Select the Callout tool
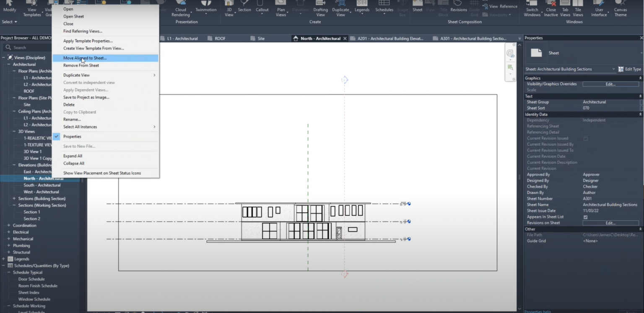Image resolution: width=644 pixels, height=313 pixels. pos(262,8)
